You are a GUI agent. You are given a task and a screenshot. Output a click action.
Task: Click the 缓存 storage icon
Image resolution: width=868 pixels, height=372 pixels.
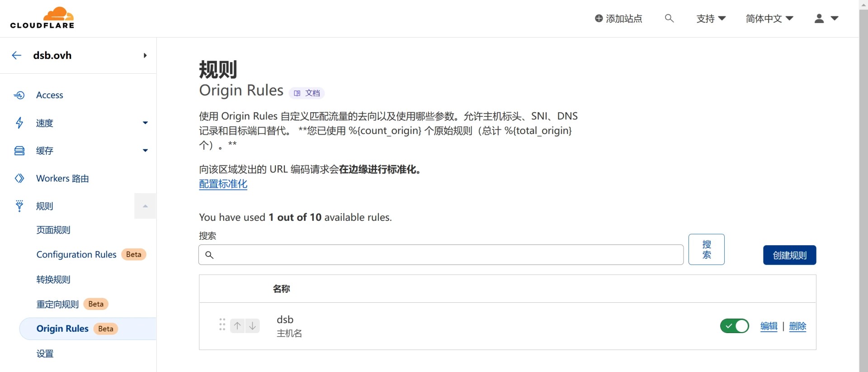[x=19, y=151]
